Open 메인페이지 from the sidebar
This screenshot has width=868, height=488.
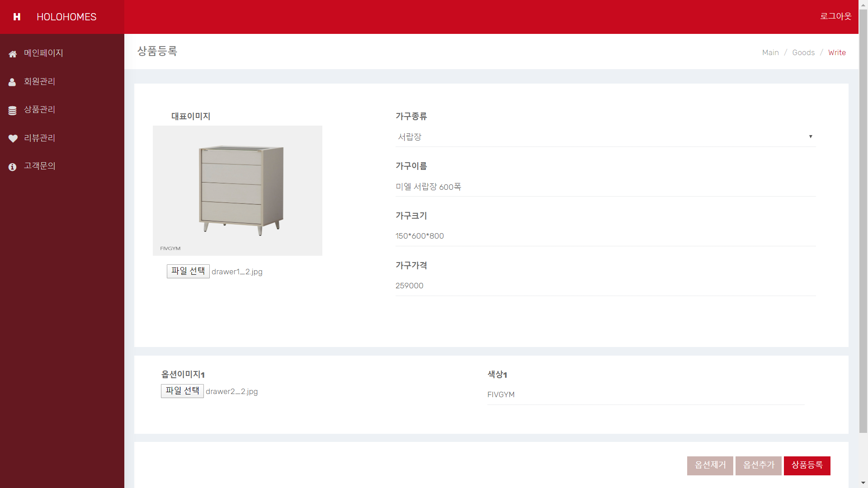click(x=43, y=53)
